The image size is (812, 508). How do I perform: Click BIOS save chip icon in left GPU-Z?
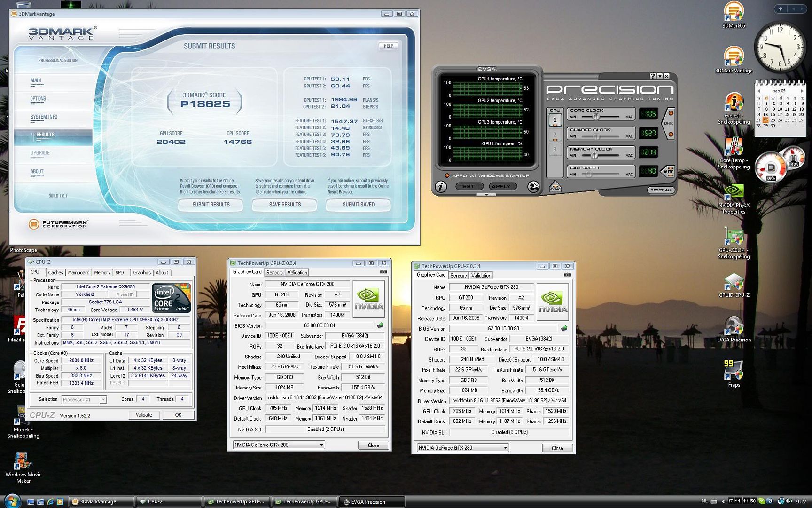(380, 325)
